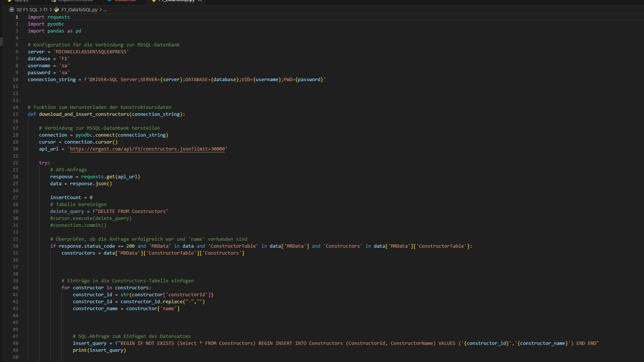Click the print(insert_query) statement

click(99, 350)
